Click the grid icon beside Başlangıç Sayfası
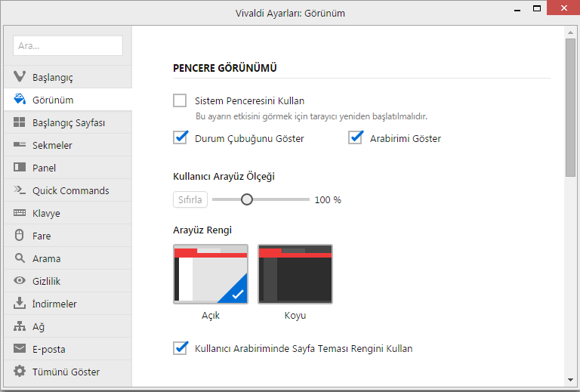 pyautogui.click(x=20, y=122)
